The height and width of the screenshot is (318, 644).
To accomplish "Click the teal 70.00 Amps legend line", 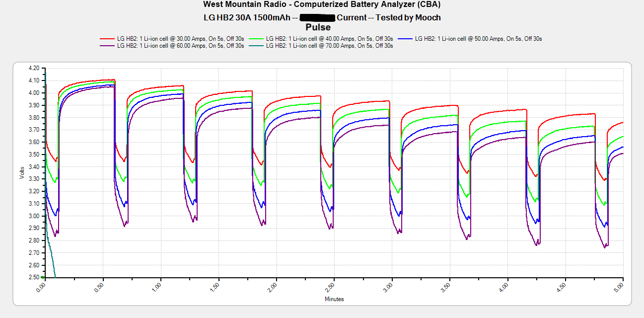I will 256,46.
